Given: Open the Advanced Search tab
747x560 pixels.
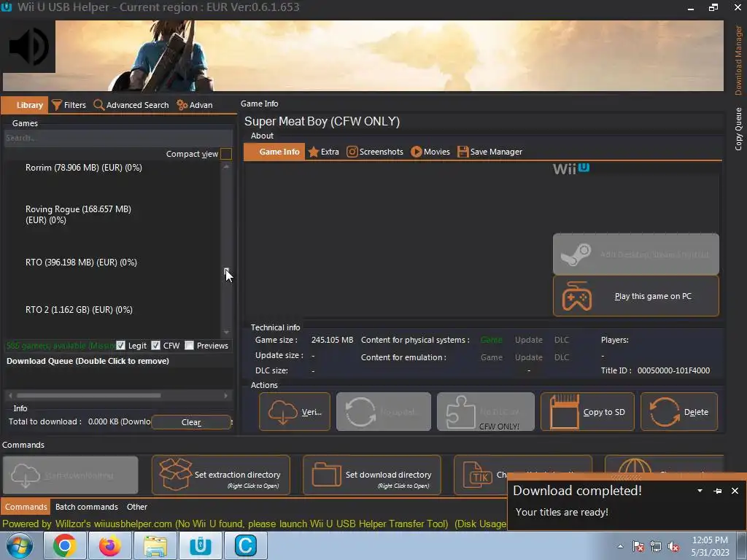Looking at the screenshot, I should [131, 105].
